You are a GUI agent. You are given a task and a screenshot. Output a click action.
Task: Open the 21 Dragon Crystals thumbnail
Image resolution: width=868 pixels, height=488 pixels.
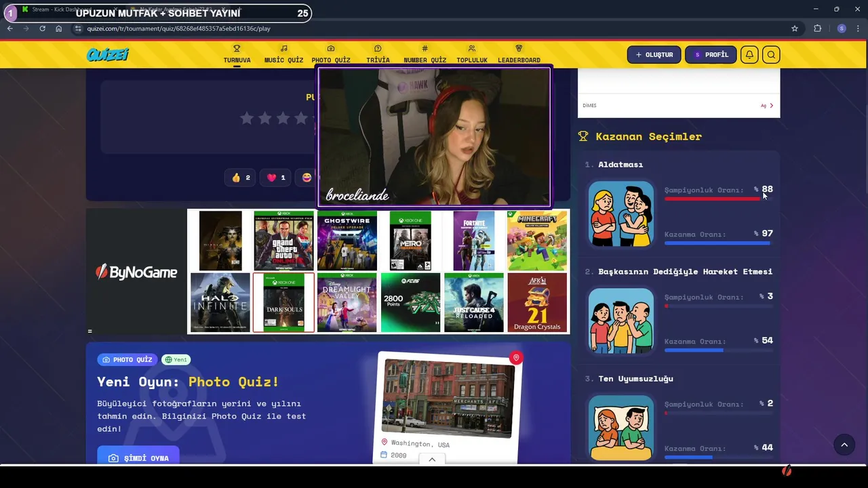[x=537, y=302]
